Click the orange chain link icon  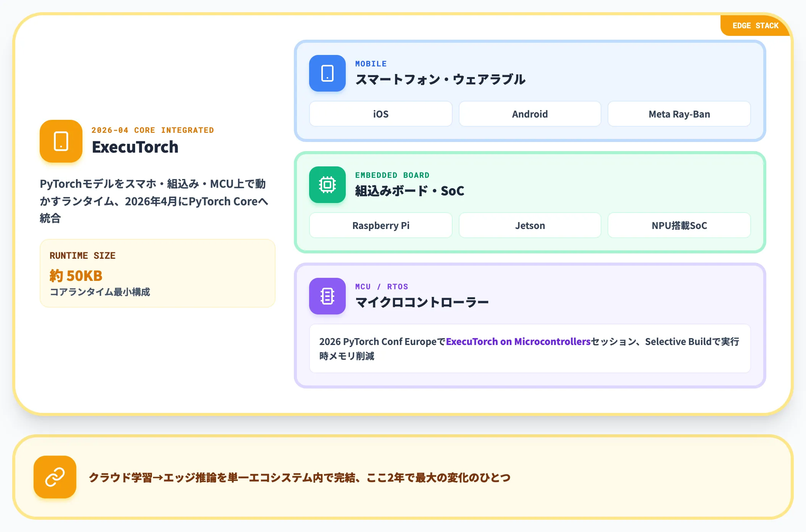55,477
